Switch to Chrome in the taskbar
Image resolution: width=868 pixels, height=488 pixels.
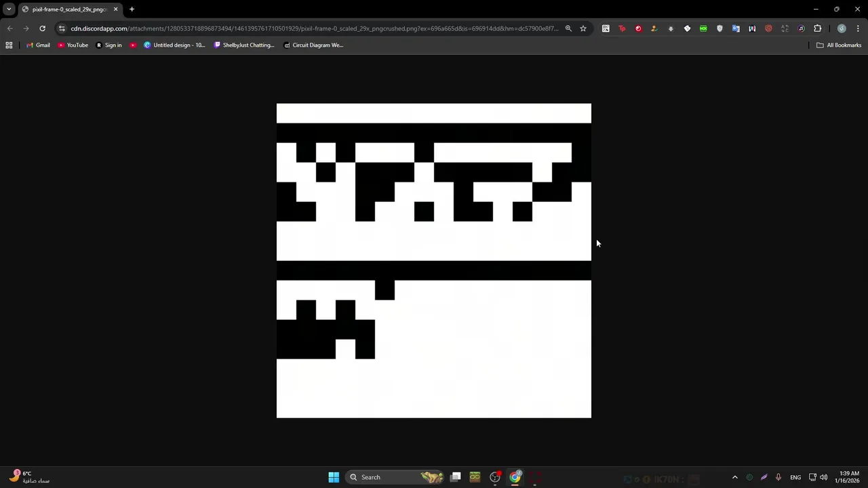515,477
